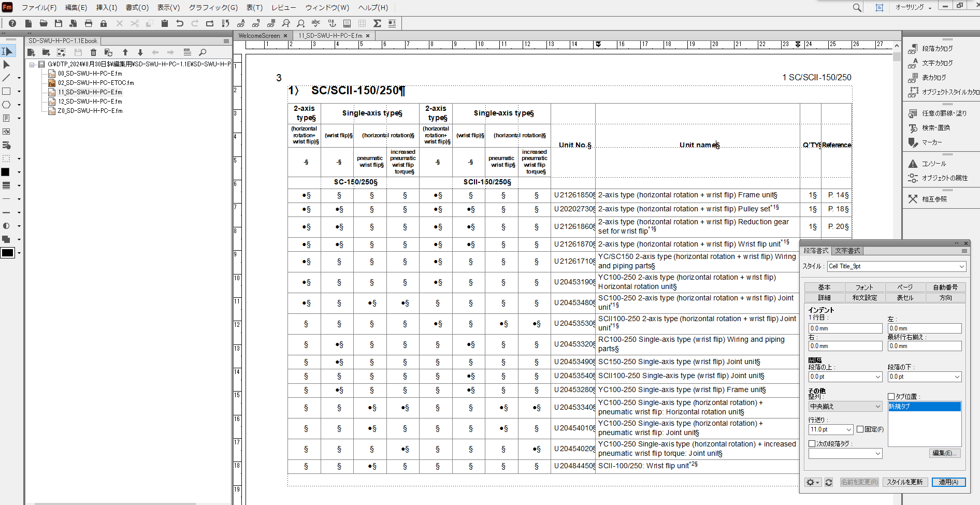The height and width of the screenshot is (505, 980).
Task: Select the smart select text tool
Action: pos(7,51)
